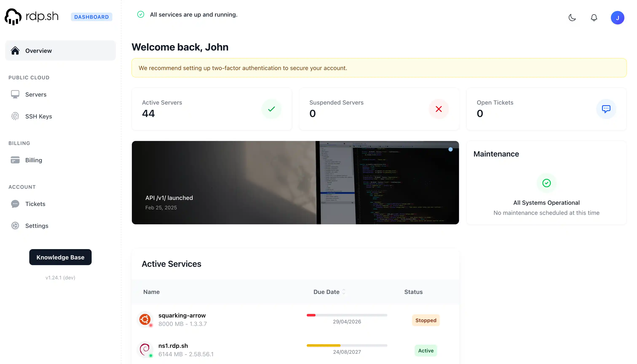Click Open Tickets chat bubble icon
The width and height of the screenshot is (637, 364).
606,109
